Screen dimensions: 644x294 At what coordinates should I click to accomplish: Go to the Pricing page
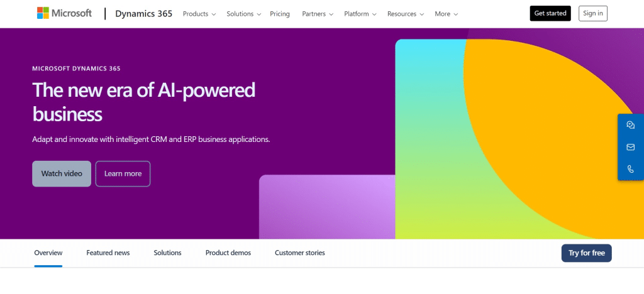click(280, 14)
